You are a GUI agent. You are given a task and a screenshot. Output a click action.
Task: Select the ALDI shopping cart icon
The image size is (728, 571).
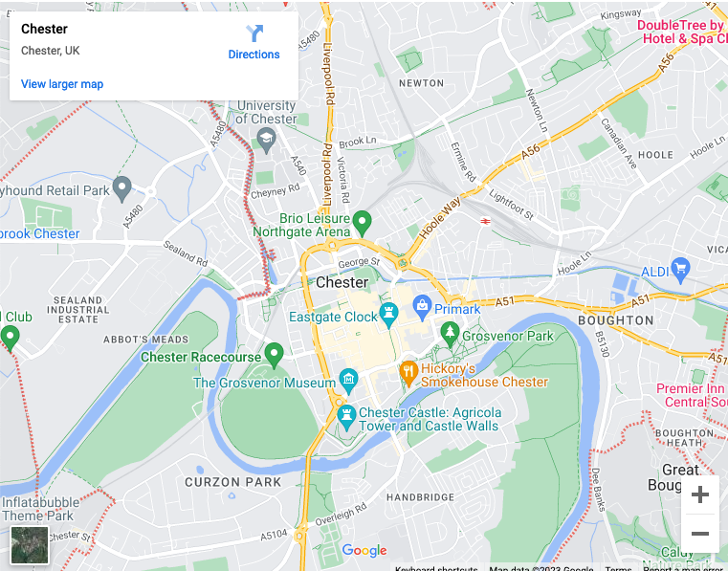pos(680,270)
